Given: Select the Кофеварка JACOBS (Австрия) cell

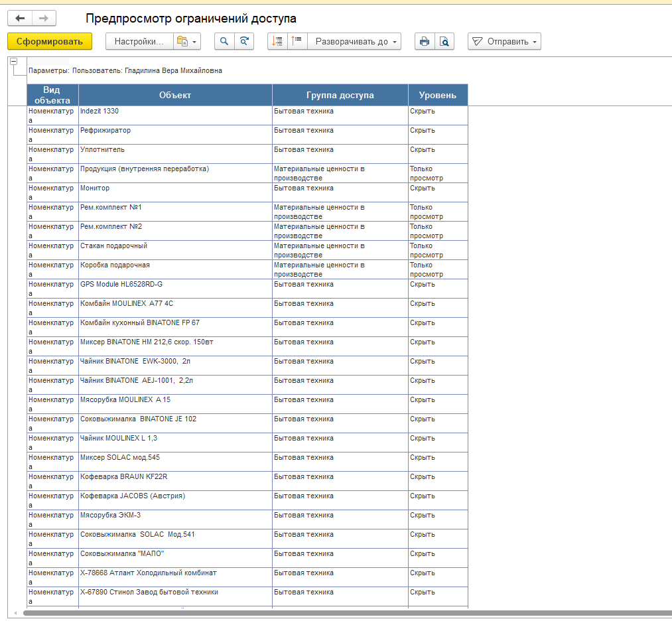Looking at the screenshot, I should point(175,501).
